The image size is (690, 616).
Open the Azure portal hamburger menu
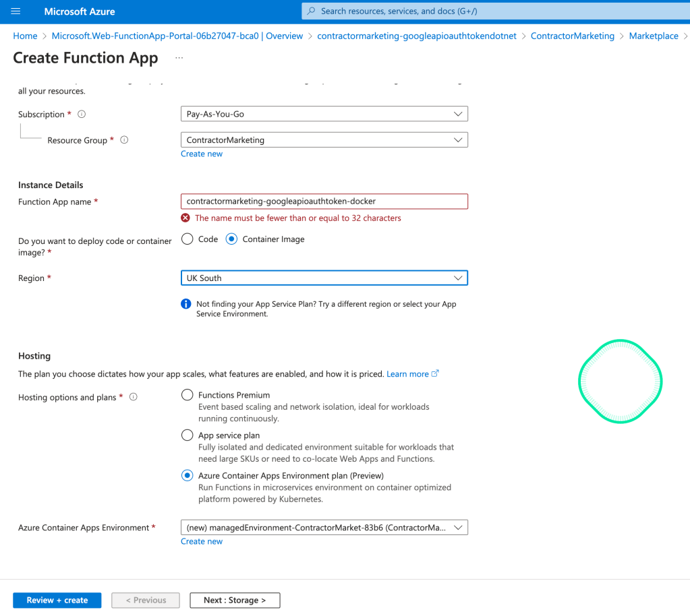click(16, 11)
